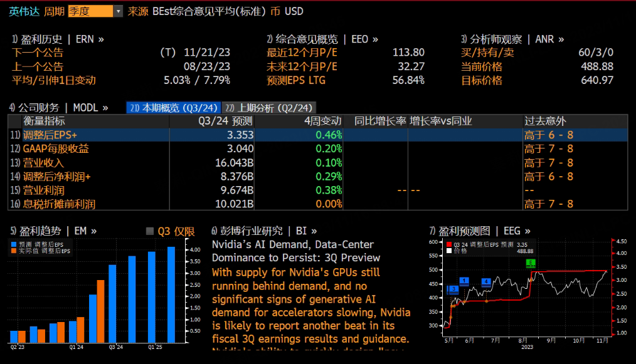The height and width of the screenshot is (364, 636).
Task: Select the GAAP每股收益 row
Action: [317, 148]
